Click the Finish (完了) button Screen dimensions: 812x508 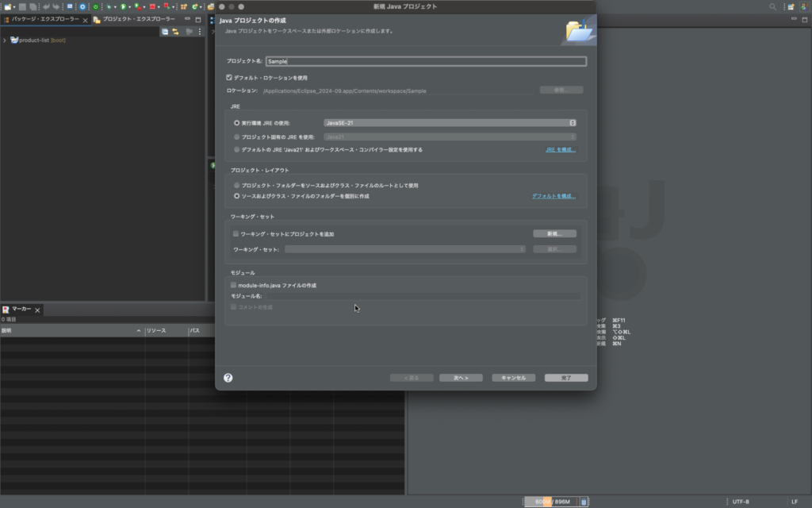tap(566, 378)
